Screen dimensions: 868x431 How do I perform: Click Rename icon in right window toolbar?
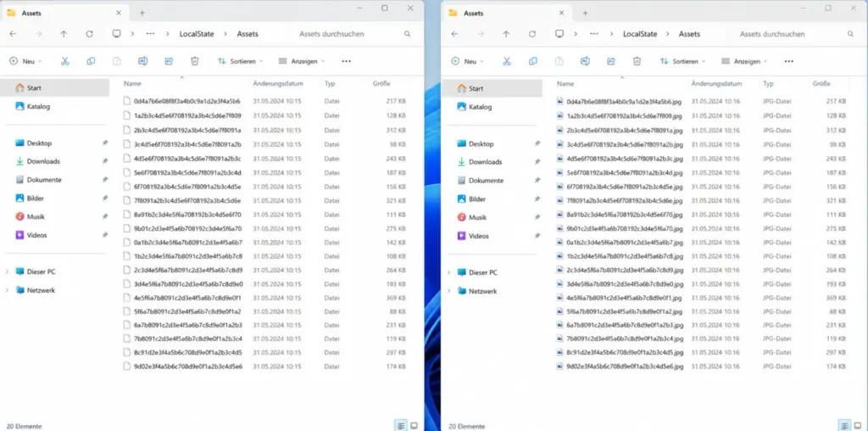pyautogui.click(x=585, y=61)
